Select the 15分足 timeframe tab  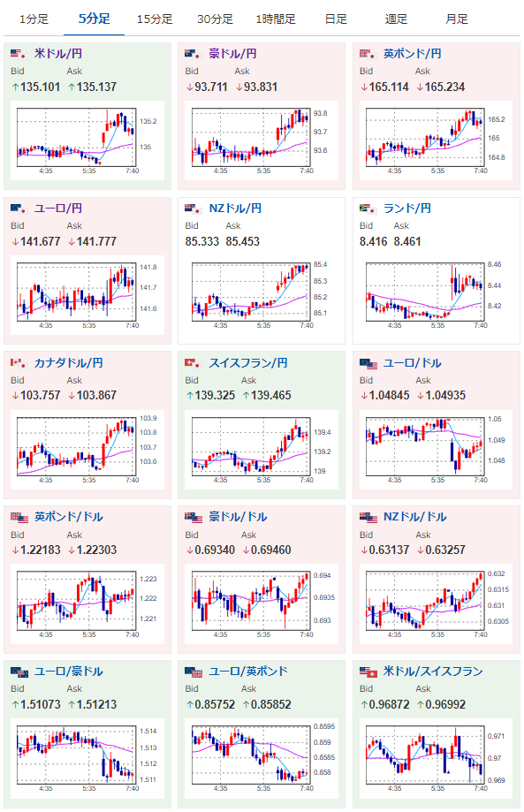pos(155,19)
